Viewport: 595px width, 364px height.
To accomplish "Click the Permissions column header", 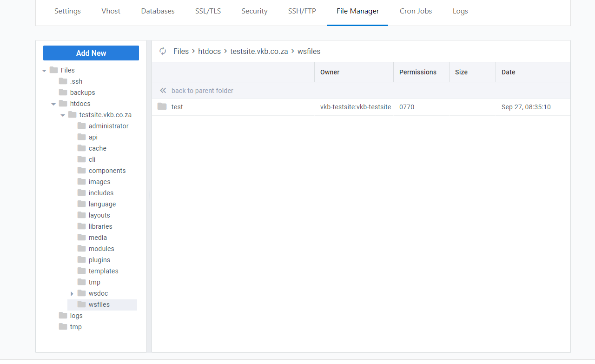I will (x=417, y=72).
